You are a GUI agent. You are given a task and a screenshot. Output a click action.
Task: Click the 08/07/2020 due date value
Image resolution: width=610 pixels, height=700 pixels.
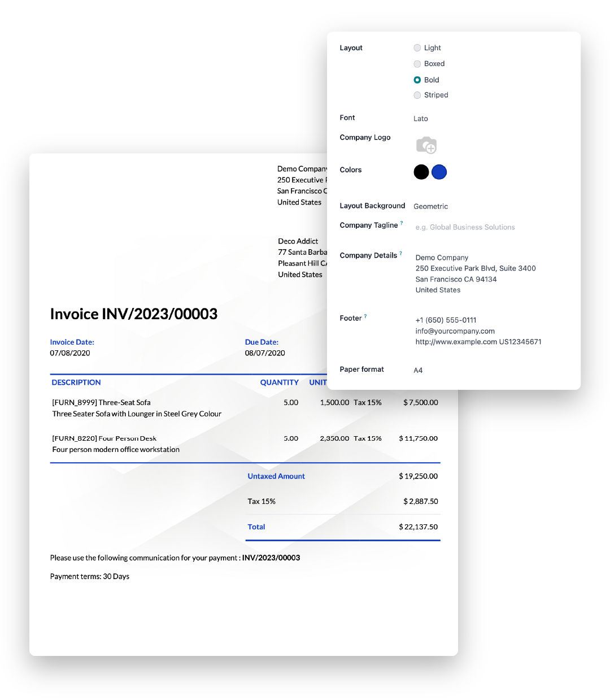[265, 353]
